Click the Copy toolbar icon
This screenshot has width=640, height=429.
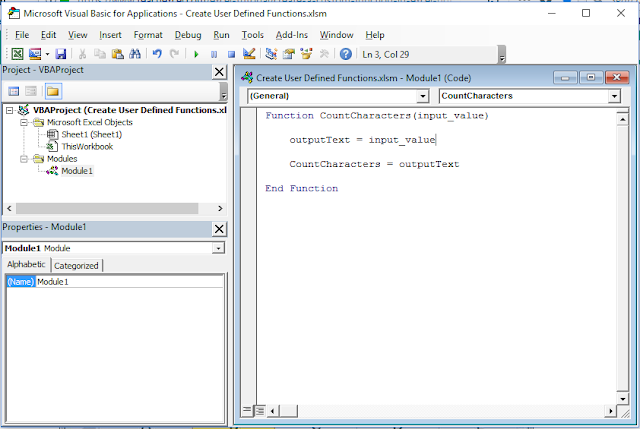100,54
